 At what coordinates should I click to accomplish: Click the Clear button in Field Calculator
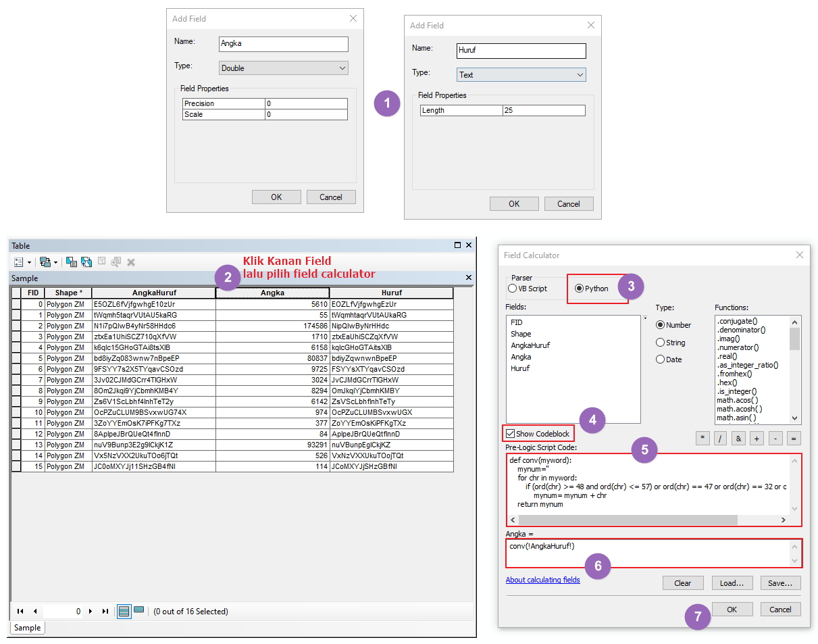click(x=682, y=583)
